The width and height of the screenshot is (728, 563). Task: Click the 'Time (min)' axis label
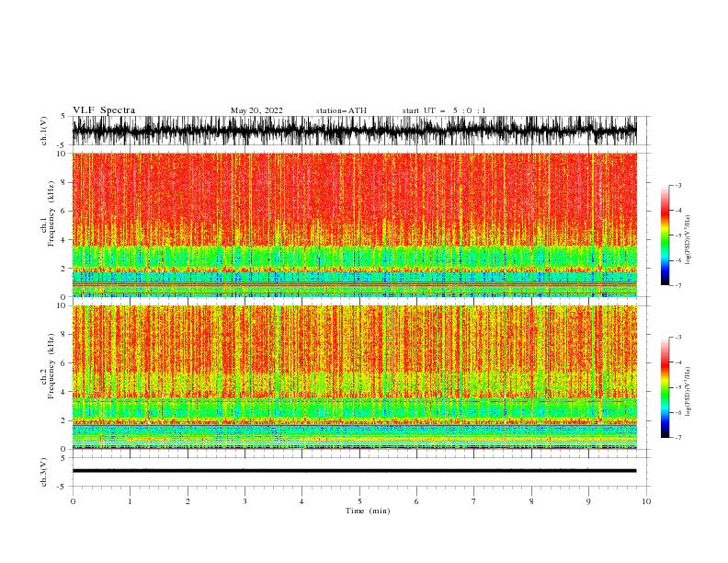click(x=368, y=511)
